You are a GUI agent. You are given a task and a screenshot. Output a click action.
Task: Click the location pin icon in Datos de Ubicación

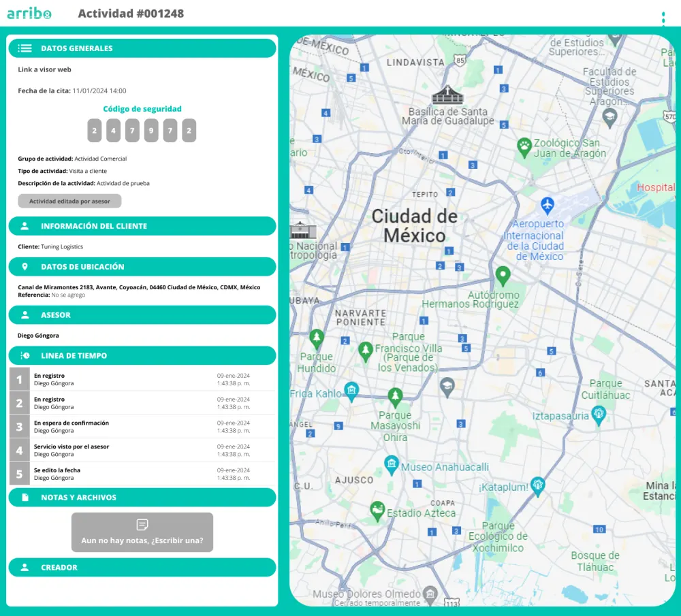25,267
